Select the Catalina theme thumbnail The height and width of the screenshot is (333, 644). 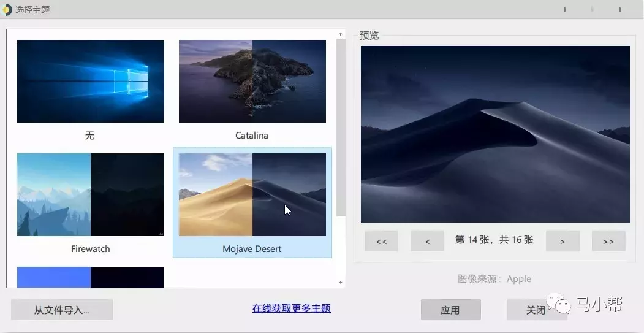tap(252, 81)
